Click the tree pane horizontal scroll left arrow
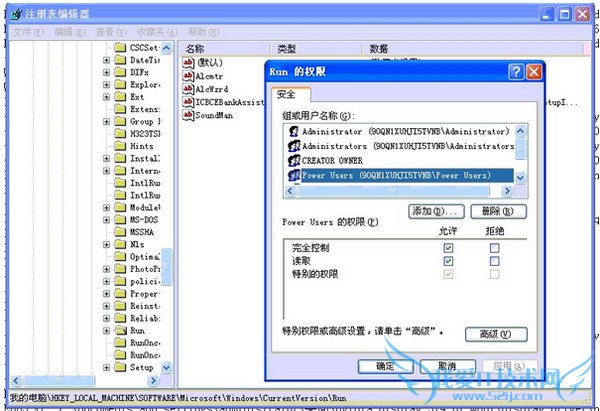600x411 pixels. coord(16,380)
